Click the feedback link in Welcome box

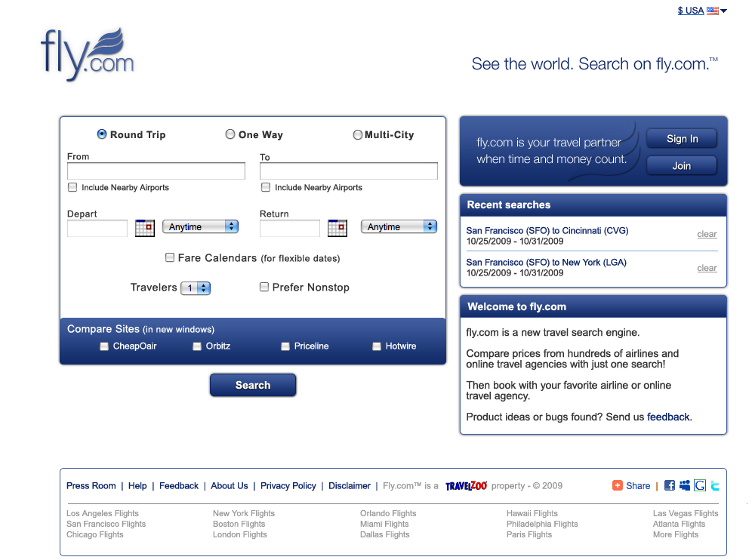click(668, 417)
